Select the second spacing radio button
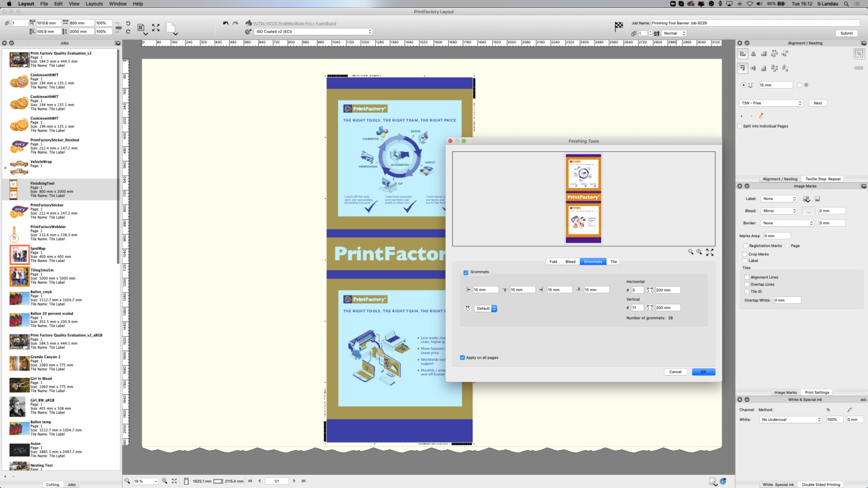Image resolution: width=868 pixels, height=488 pixels. (799, 85)
